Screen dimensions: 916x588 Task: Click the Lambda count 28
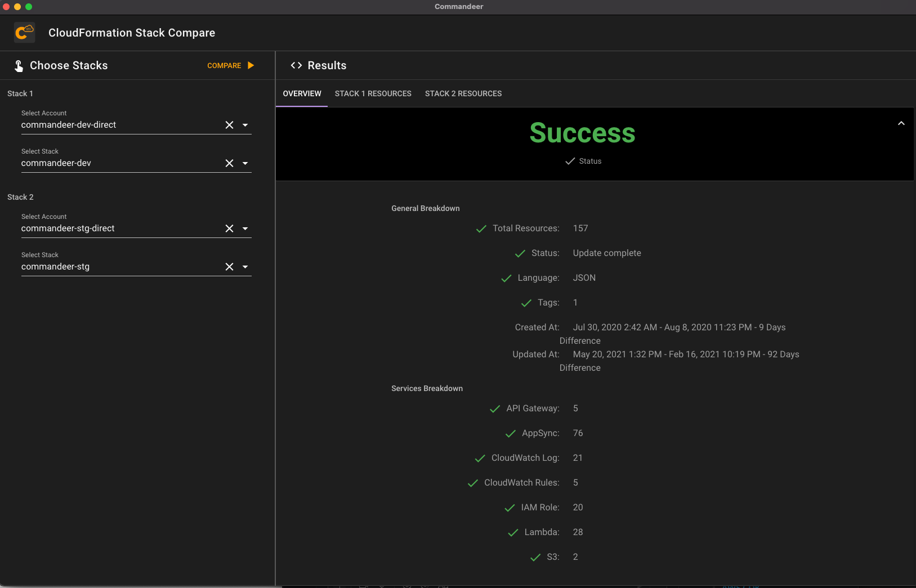click(578, 532)
